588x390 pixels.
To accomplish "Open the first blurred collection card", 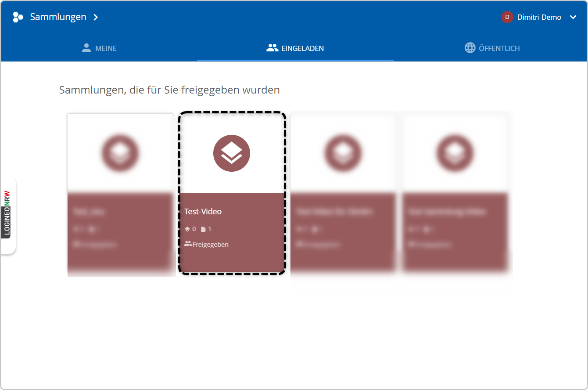I will pos(120,193).
